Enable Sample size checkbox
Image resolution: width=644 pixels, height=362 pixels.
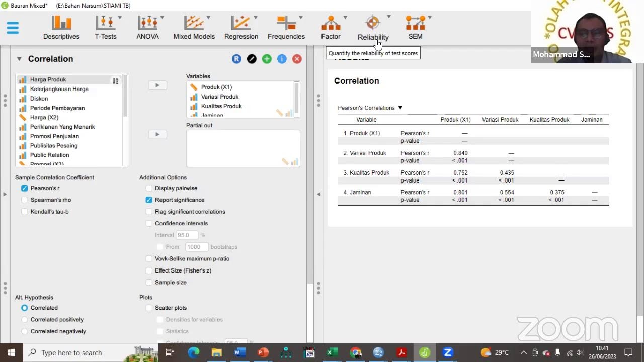149,282
